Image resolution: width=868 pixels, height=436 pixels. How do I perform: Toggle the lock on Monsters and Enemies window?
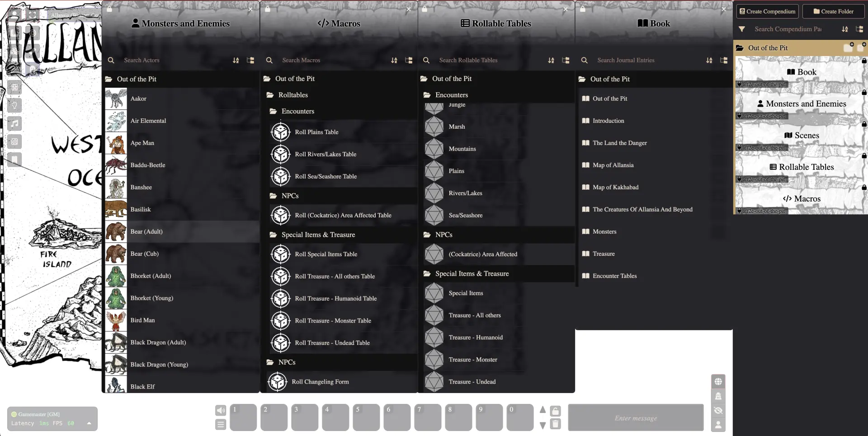(x=109, y=9)
